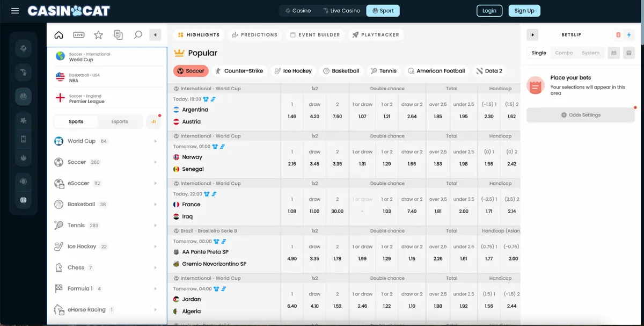The height and width of the screenshot is (326, 644).
Task: Click the dark sidebar support headset icon
Action: (x=23, y=182)
